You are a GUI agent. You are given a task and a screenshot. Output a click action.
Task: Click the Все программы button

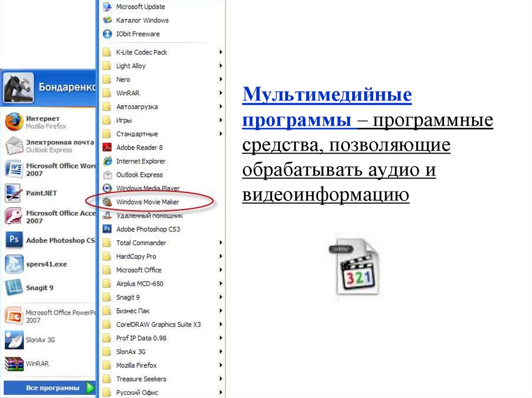click(x=49, y=388)
